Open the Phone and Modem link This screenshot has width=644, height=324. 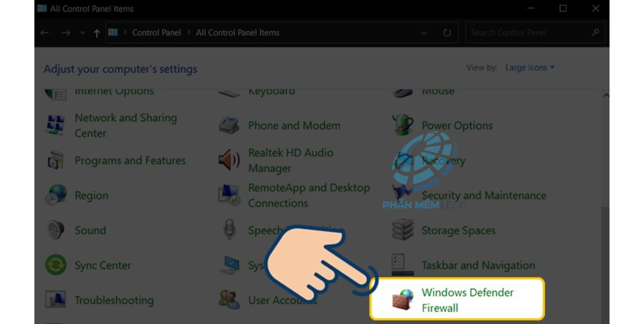[x=294, y=125]
